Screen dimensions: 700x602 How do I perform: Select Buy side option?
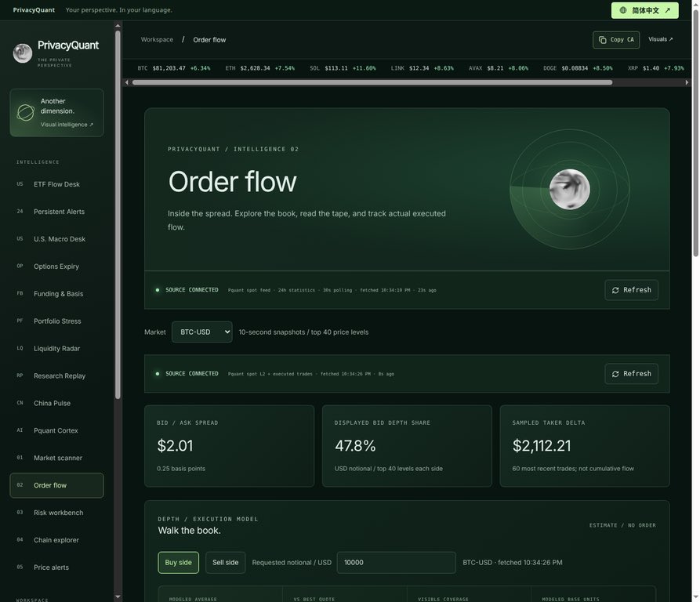pos(178,563)
